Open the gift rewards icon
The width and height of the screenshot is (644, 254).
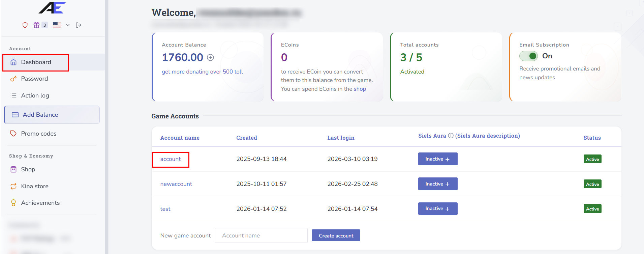point(36,25)
